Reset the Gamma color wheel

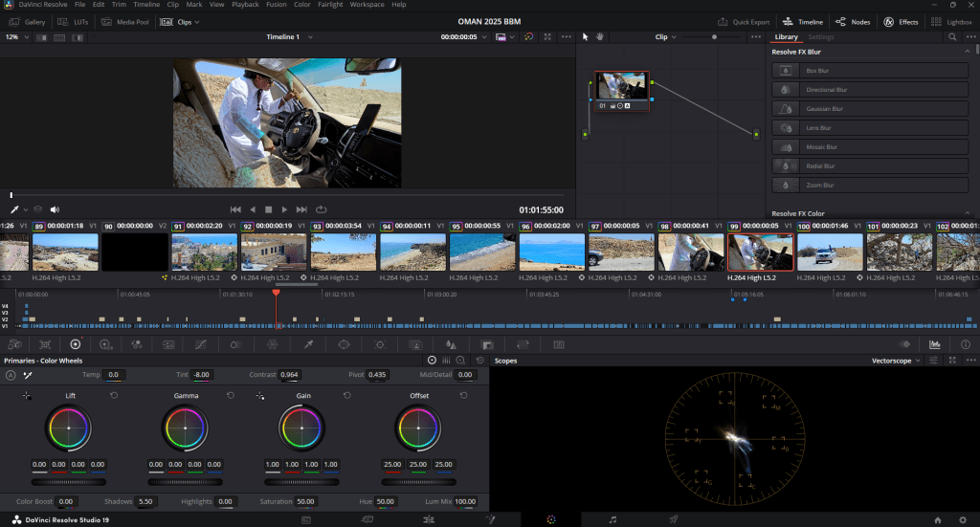coord(231,395)
